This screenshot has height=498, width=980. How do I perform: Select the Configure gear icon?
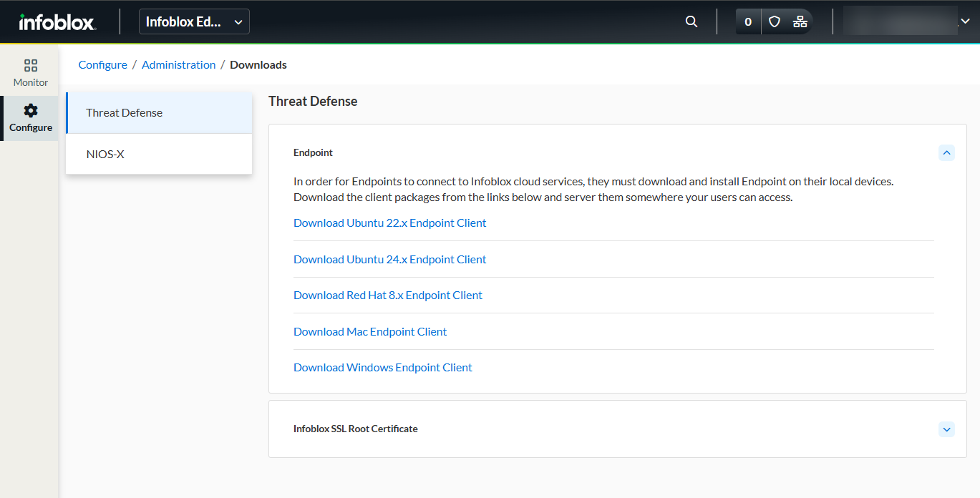coord(31,111)
